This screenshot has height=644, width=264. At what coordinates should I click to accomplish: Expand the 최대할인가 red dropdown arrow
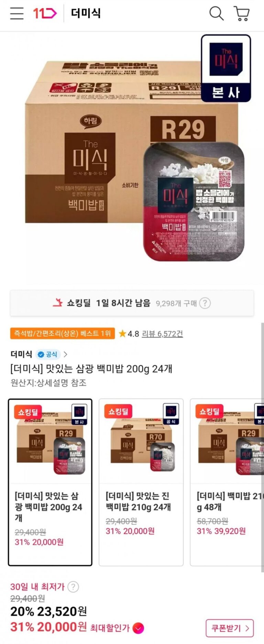tap(138, 629)
